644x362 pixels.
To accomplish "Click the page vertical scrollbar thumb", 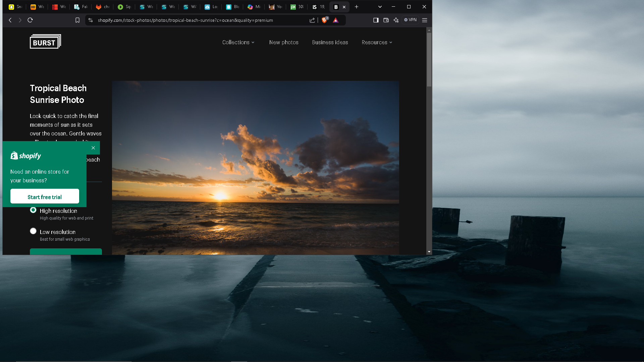I will pos(429,60).
